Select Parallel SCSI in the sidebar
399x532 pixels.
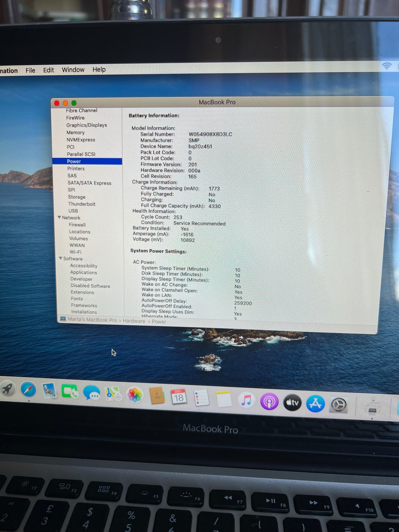pyautogui.click(x=81, y=154)
